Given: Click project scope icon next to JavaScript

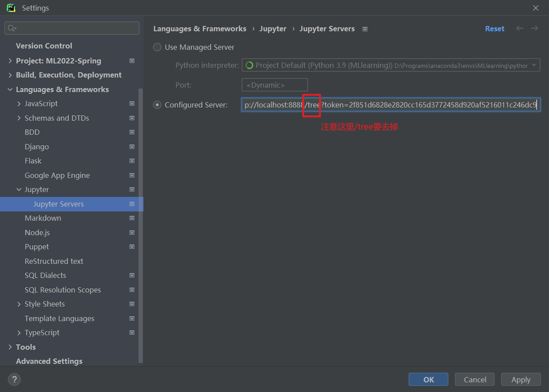Looking at the screenshot, I should click(132, 104).
